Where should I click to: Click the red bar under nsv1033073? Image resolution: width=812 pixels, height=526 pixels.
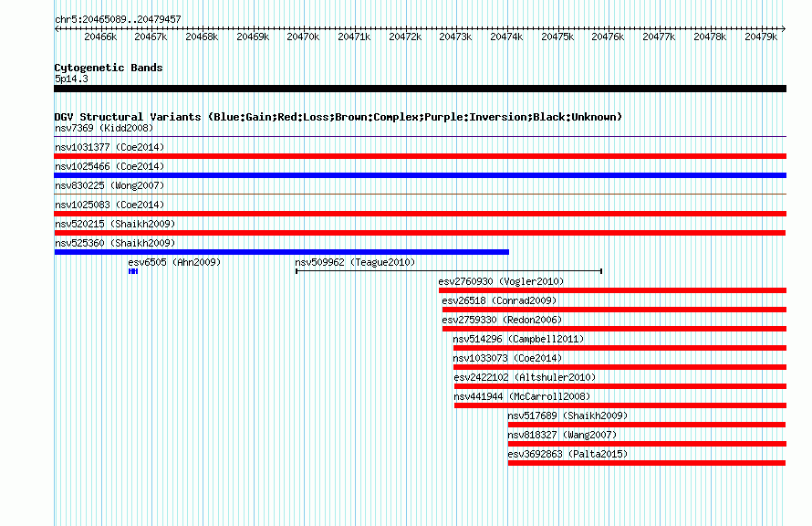[x=619, y=367]
